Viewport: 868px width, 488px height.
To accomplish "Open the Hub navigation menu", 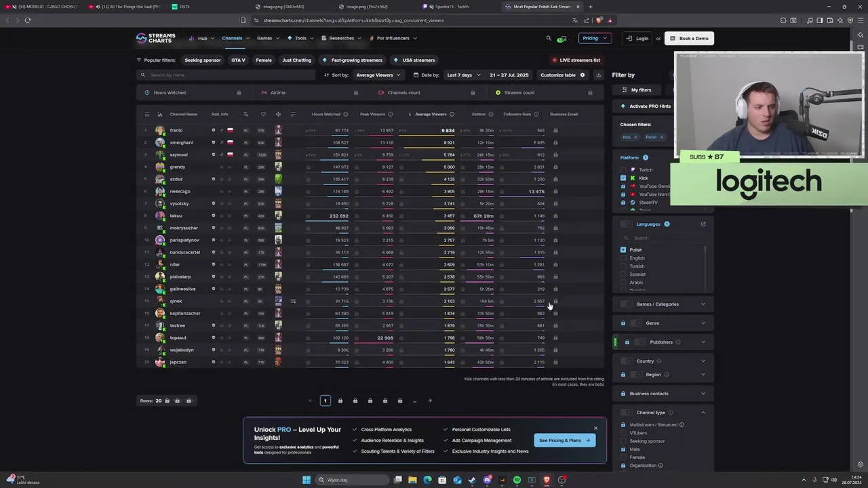I will [x=202, y=38].
